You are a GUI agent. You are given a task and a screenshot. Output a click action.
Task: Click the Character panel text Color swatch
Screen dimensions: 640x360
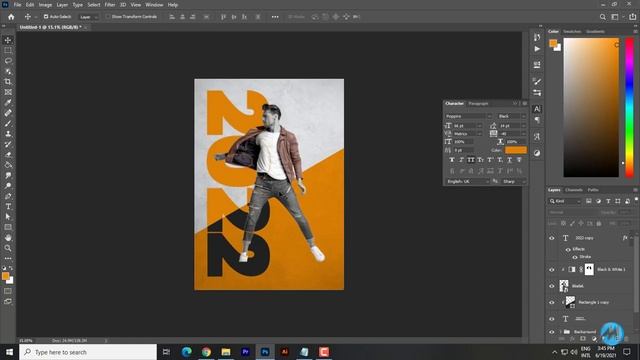(x=516, y=150)
